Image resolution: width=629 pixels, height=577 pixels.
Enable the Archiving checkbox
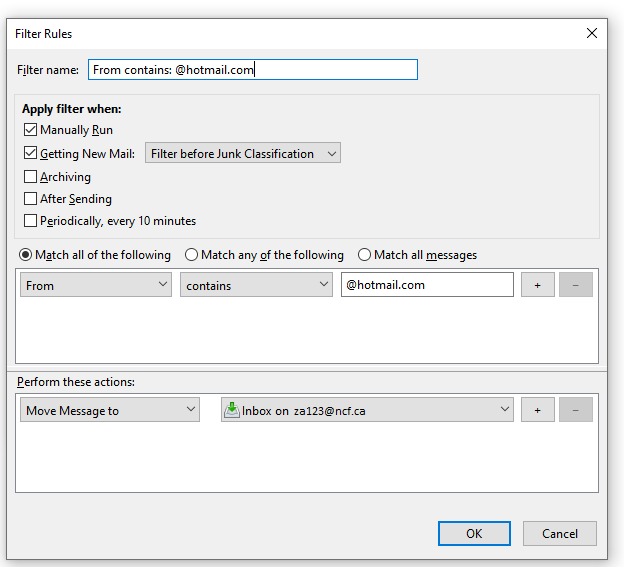pos(30,177)
